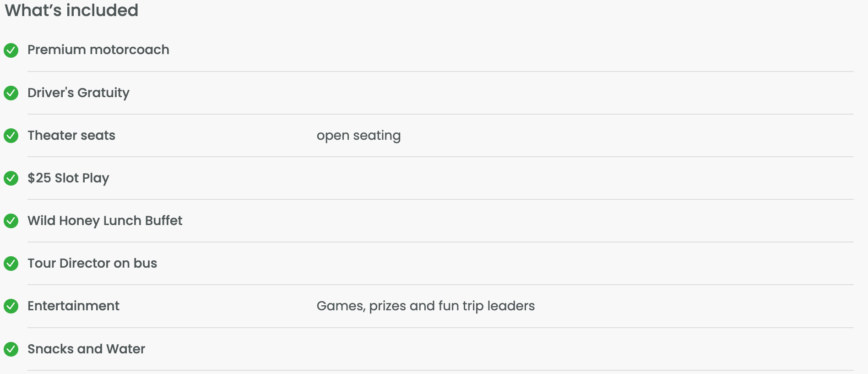Click the What's included heading
This screenshot has height=374, width=868.
(71, 10)
